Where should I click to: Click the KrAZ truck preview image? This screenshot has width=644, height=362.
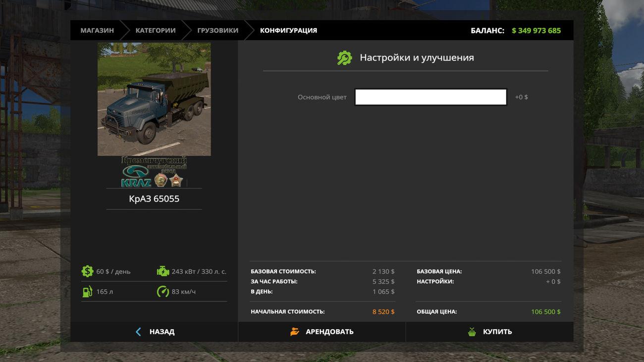(x=154, y=99)
